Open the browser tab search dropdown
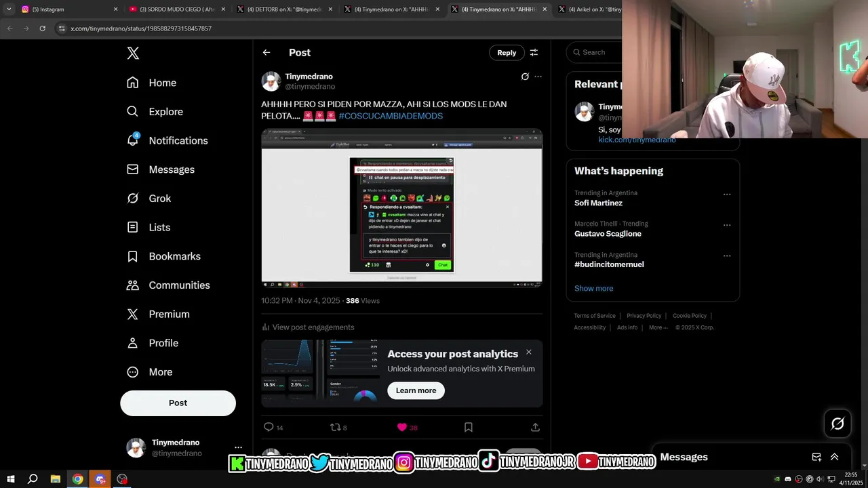Viewport: 868px width, 488px height. pos(9,9)
